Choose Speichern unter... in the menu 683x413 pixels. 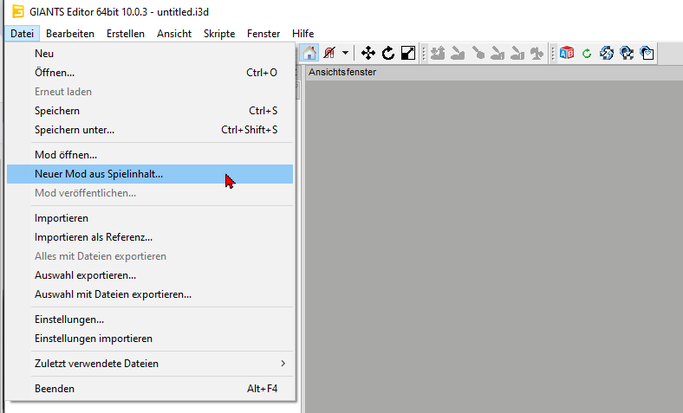150,130
